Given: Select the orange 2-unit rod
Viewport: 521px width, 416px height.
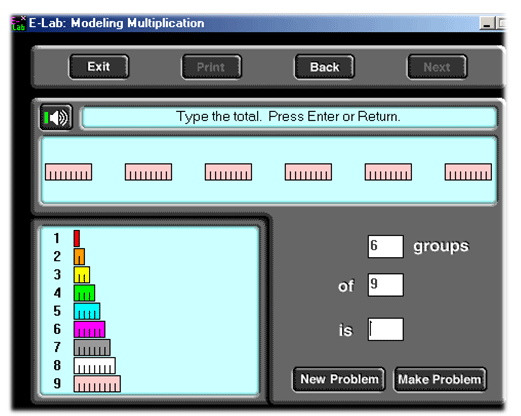Looking at the screenshot, I should (x=79, y=256).
